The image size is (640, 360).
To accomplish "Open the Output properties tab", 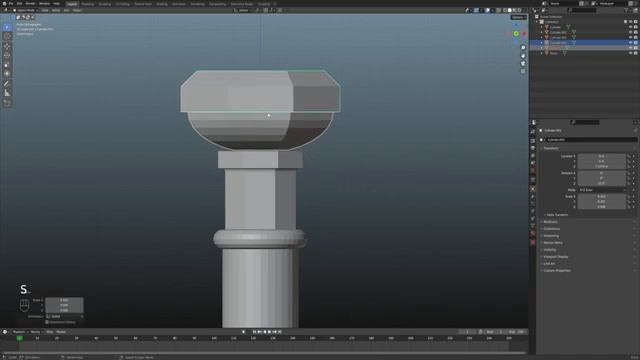I will tap(533, 148).
